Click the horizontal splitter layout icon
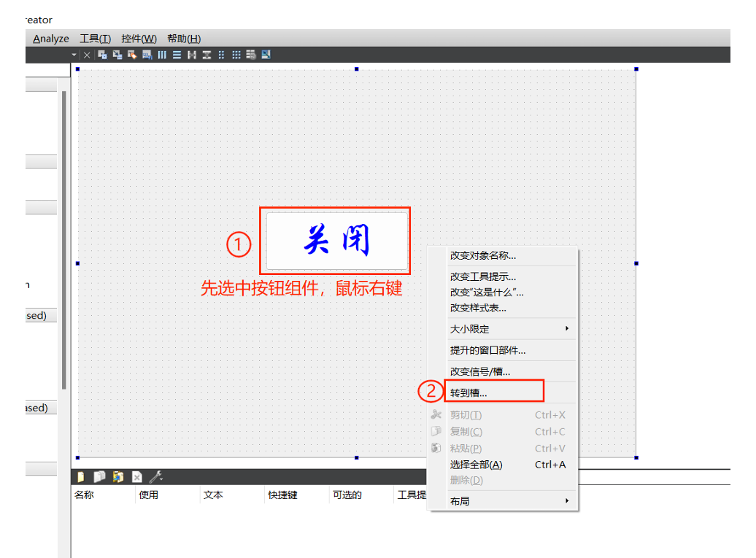This screenshot has width=756, height=558. (191, 55)
